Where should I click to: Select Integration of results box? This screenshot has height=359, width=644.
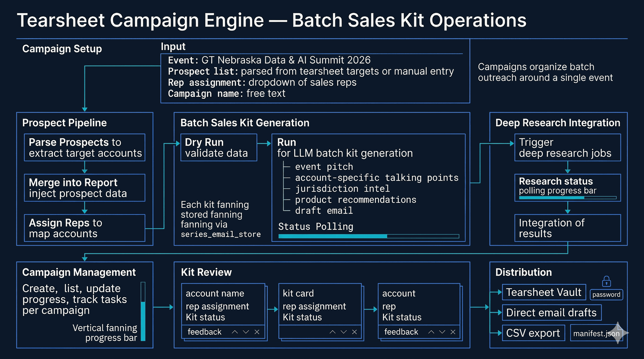click(567, 228)
